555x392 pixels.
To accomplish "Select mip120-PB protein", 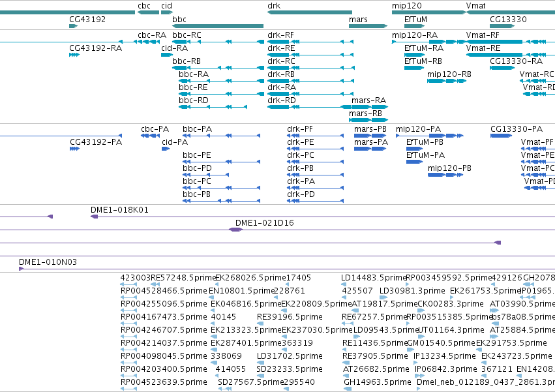I will tap(445, 175).
